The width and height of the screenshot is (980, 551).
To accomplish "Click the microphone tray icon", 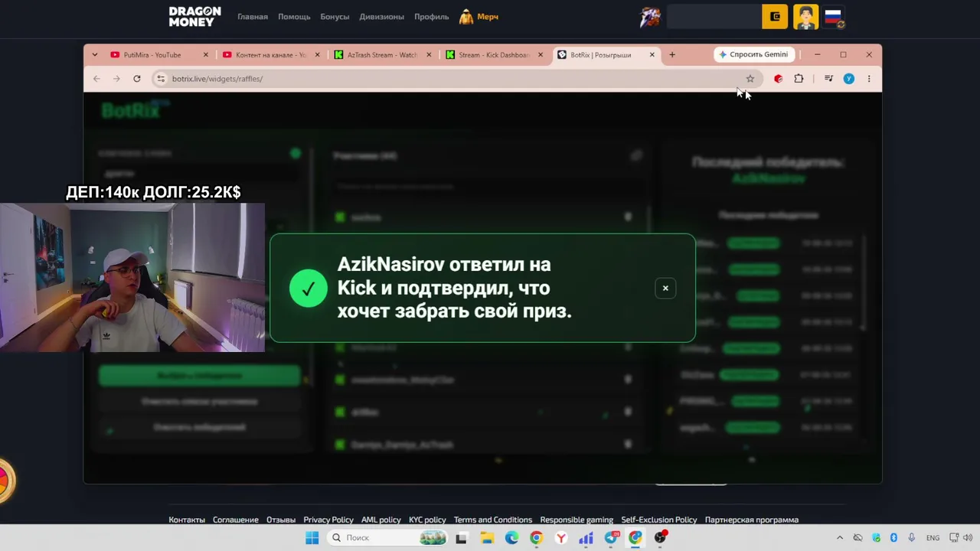I will point(911,538).
